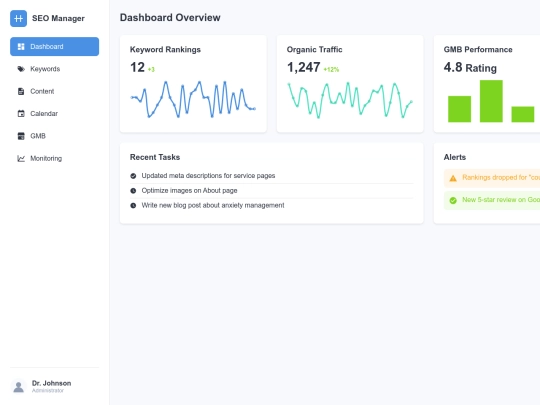This screenshot has width=540, height=405.
Task: Select the GMB Performance card title
Action: 478,50
